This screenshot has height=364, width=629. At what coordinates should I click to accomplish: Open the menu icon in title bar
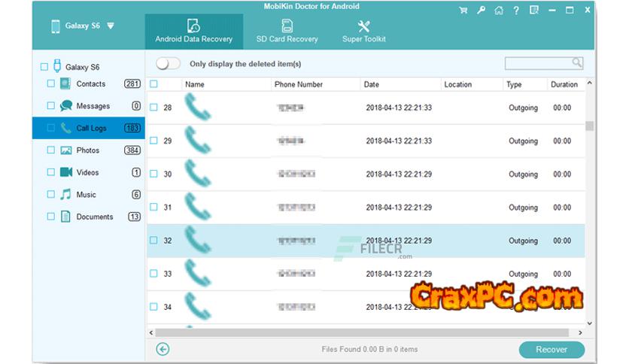coord(535,11)
